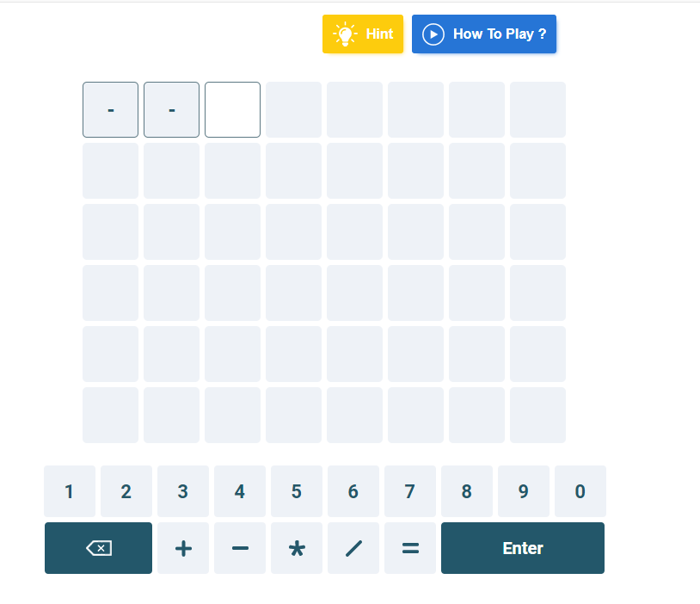Select the equals sign key
700x604 pixels.
pos(410,548)
